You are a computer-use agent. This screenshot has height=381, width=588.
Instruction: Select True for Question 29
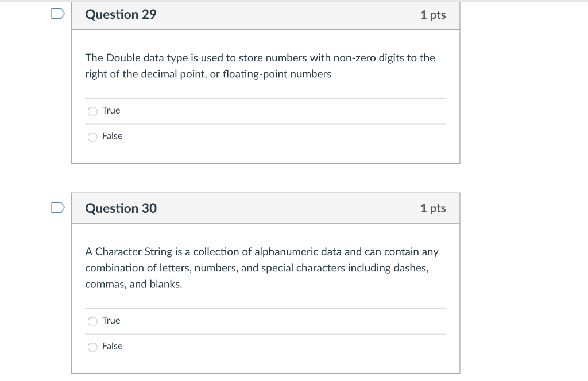[92, 111]
